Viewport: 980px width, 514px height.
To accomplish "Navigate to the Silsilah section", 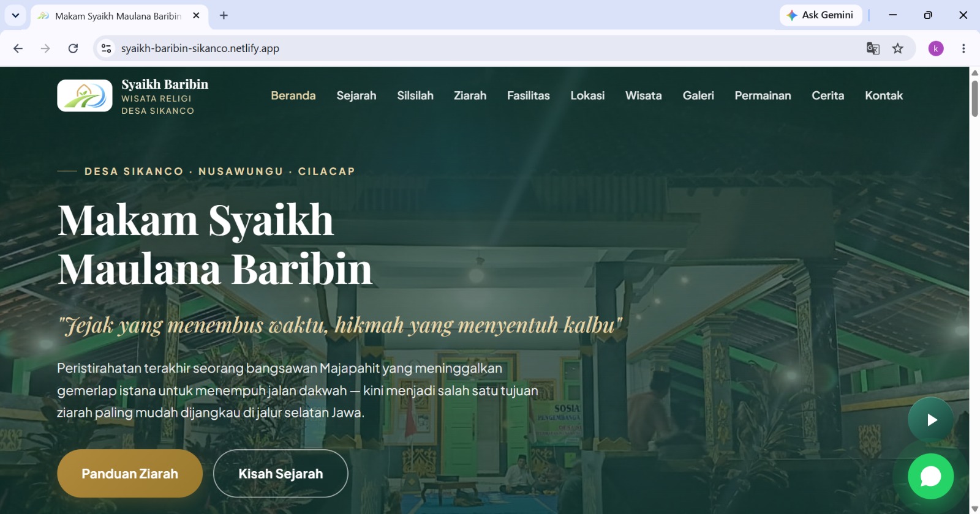I will coord(415,95).
